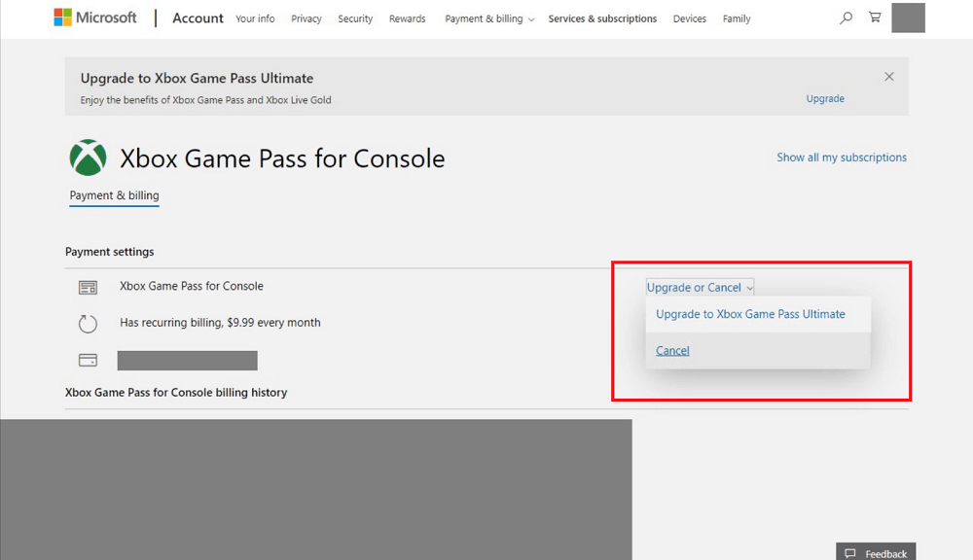
Task: Click the payment credit card icon
Action: coord(89,361)
